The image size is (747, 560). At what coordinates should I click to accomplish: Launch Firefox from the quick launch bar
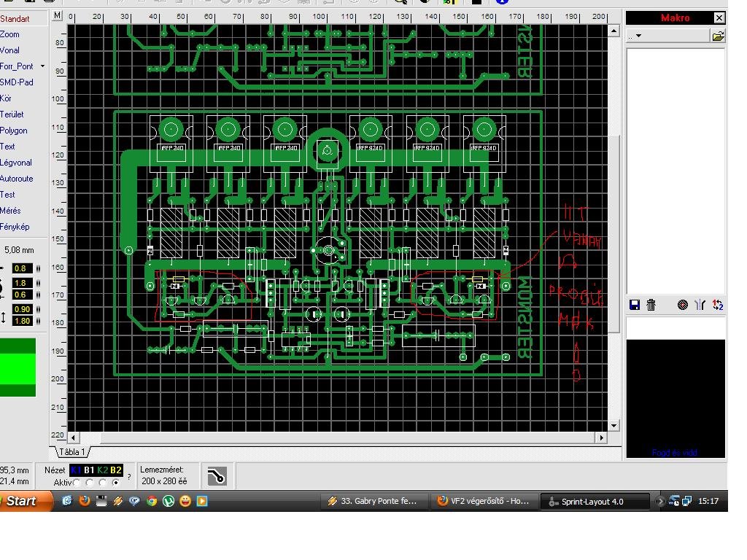[x=85, y=501]
